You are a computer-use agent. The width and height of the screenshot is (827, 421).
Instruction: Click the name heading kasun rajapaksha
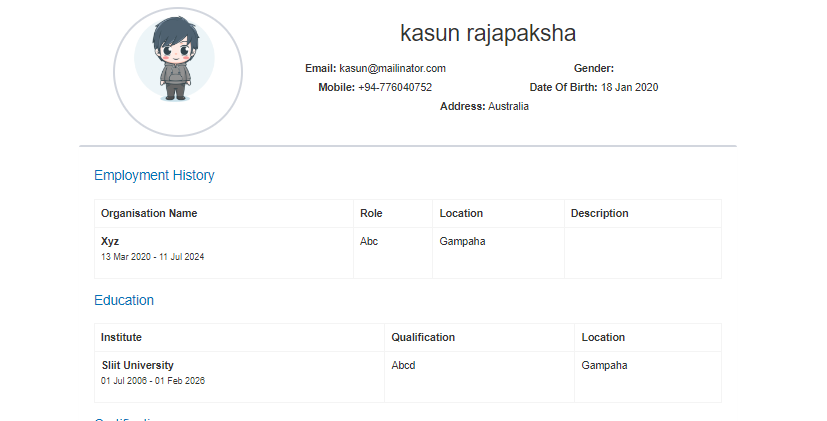coord(488,33)
